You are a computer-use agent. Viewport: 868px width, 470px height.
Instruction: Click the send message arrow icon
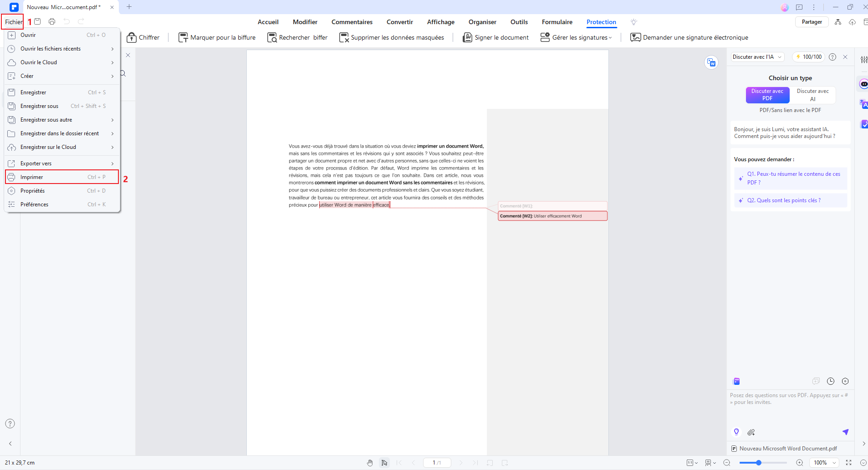click(x=845, y=432)
